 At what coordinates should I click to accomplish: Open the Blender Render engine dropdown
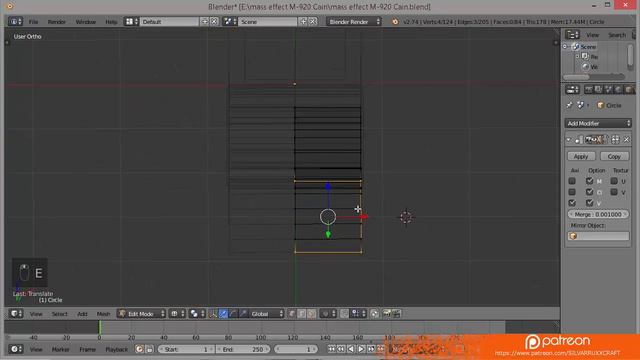(353, 22)
